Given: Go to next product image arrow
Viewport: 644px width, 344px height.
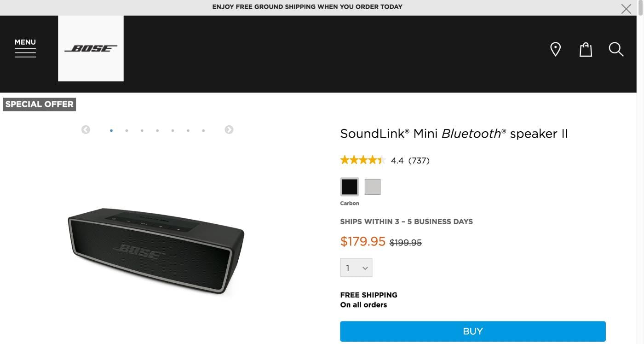Looking at the screenshot, I should click(x=229, y=130).
